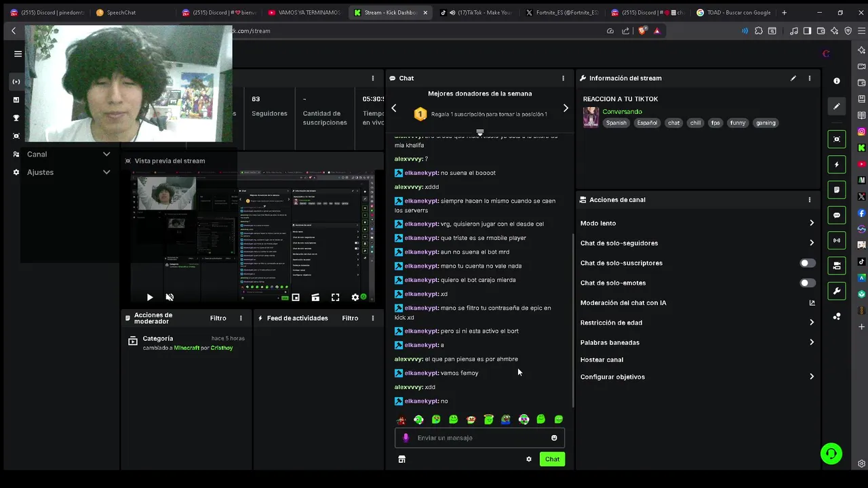Viewport: 868px width, 488px height.
Task: Open TikTok in browser side panel
Action: pos(861,262)
